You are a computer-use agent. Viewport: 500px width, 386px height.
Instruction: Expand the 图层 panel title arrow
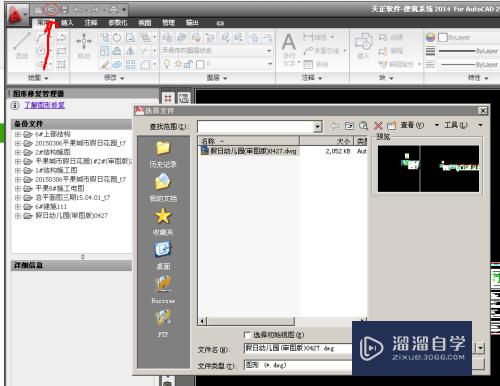pyautogui.click(x=225, y=78)
